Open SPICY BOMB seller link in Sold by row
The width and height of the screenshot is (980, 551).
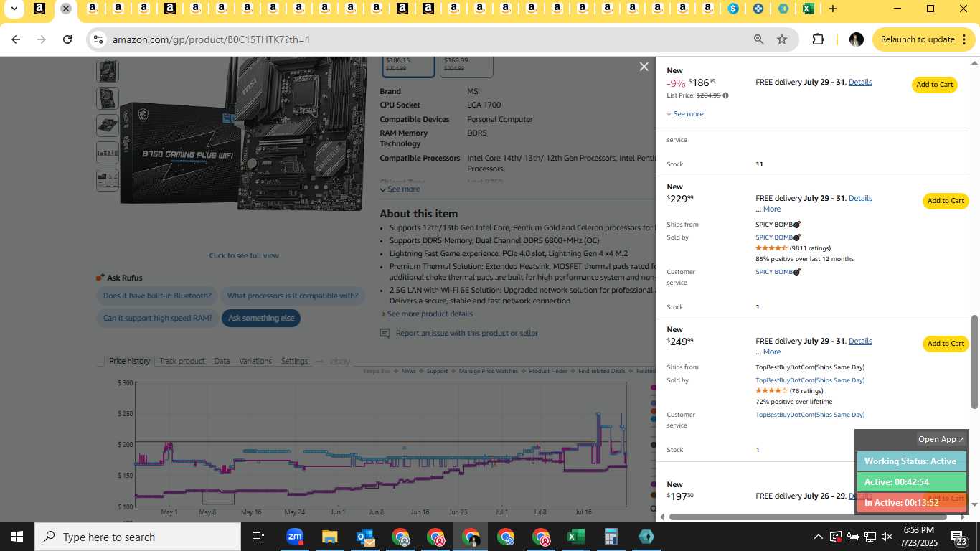778,237
